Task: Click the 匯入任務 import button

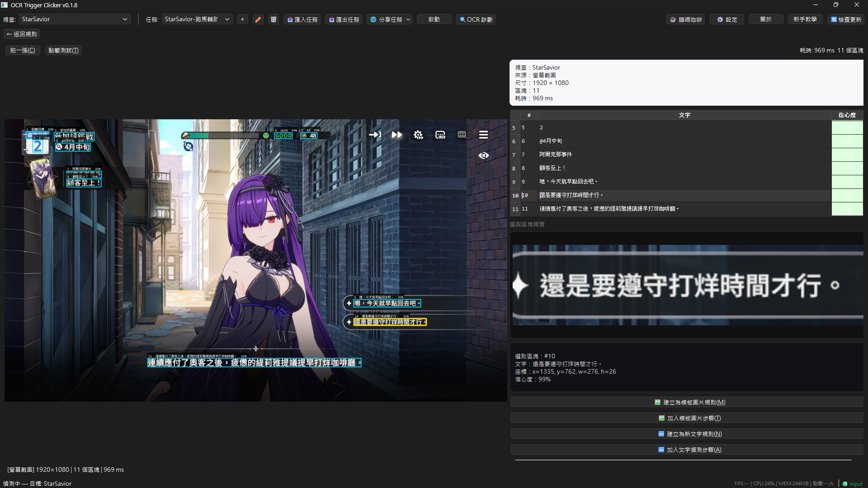Action: pyautogui.click(x=302, y=19)
